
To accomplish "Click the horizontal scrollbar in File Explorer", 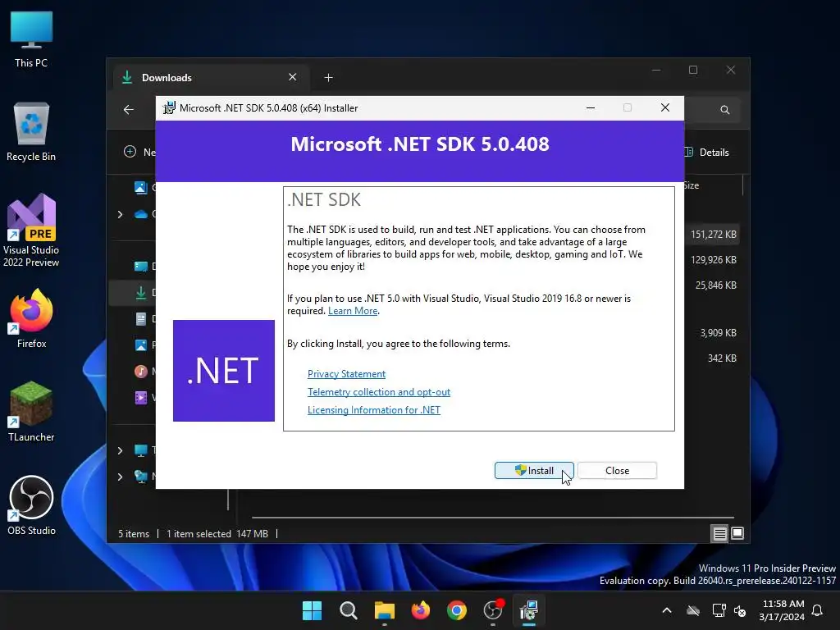I will (x=493, y=518).
